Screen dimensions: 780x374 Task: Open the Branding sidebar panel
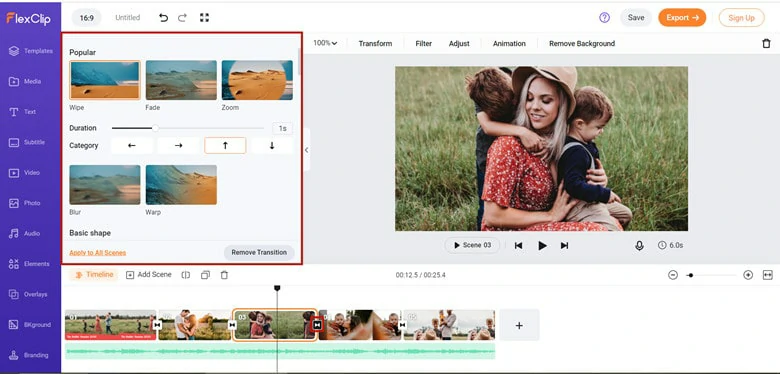tap(29, 355)
